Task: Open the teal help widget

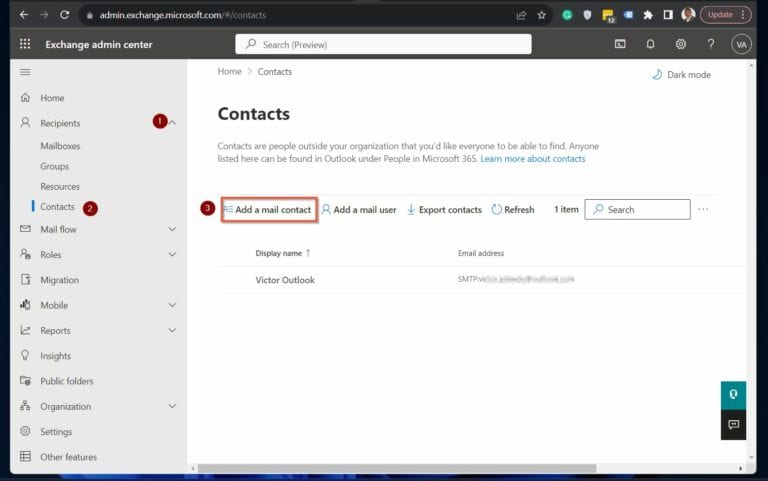Action: pyautogui.click(x=733, y=395)
